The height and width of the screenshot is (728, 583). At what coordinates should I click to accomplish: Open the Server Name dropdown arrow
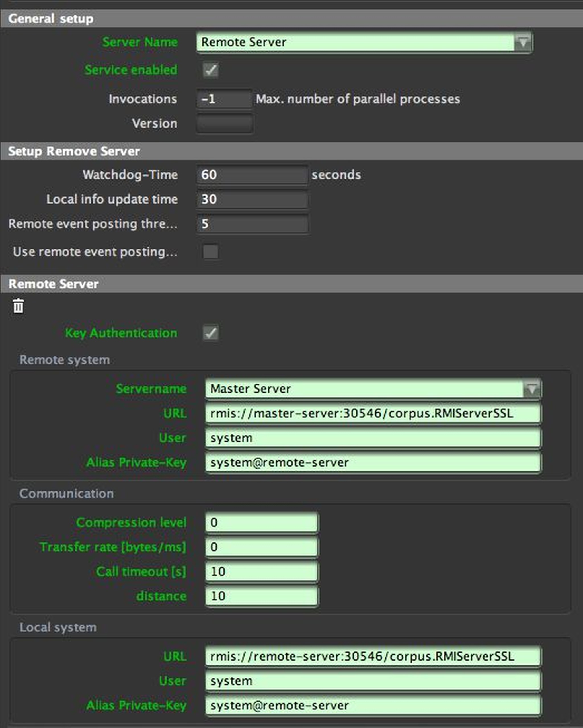pyautogui.click(x=523, y=42)
